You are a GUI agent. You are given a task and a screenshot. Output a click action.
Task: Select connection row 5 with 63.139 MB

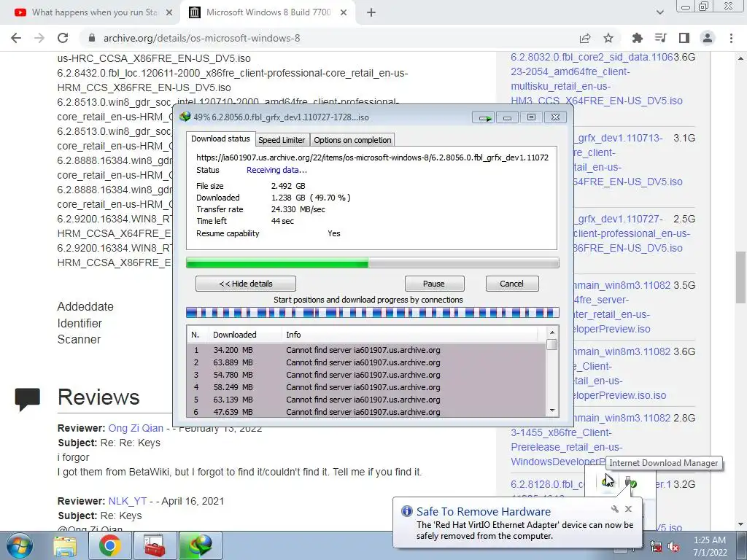click(x=366, y=400)
